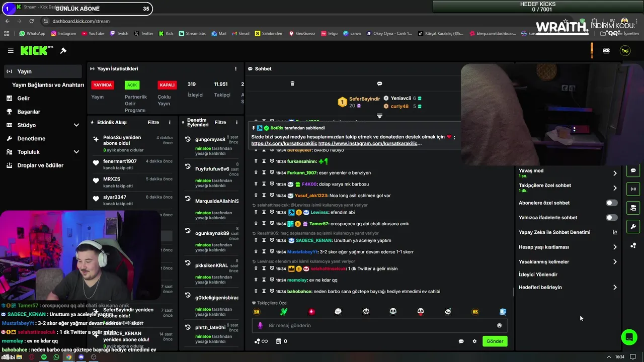The width and height of the screenshot is (644, 362).
Task: Toggle Yalnızca ifadelerle sohbet switch
Action: tap(611, 218)
